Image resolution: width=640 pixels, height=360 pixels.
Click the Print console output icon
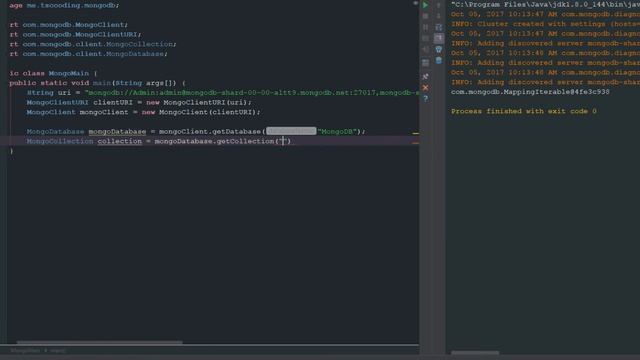(x=439, y=49)
